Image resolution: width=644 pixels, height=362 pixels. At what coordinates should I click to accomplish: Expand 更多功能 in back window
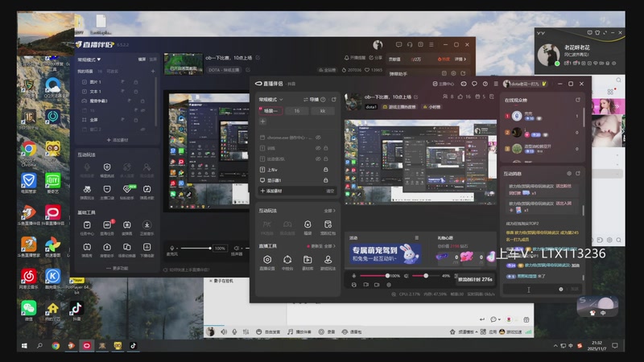tap(118, 268)
